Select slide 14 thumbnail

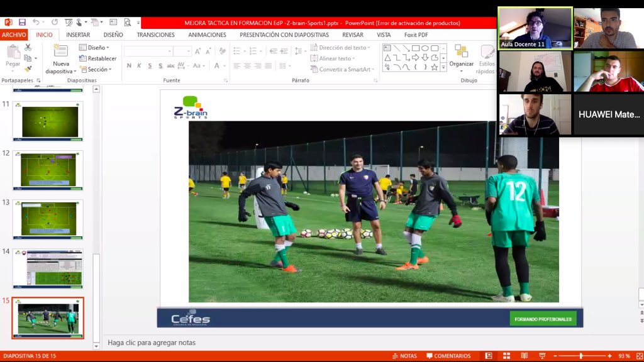48,268
